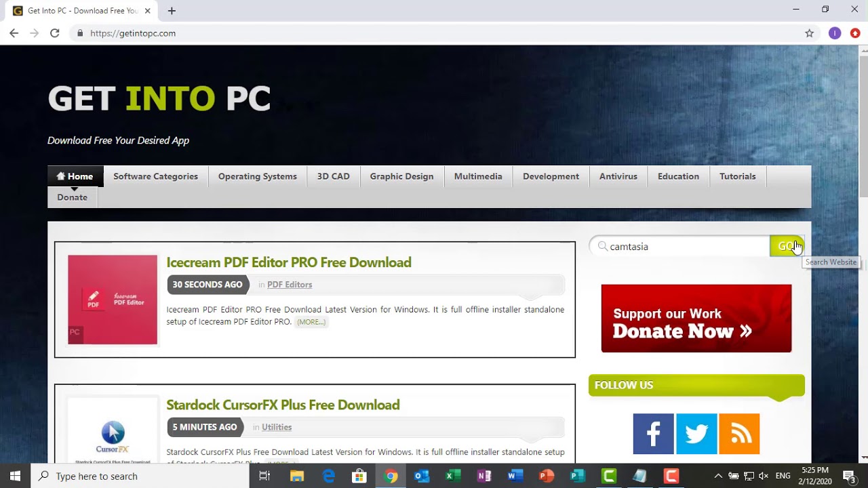Open the Operating Systems menu
The image size is (868, 488).
pyautogui.click(x=258, y=176)
